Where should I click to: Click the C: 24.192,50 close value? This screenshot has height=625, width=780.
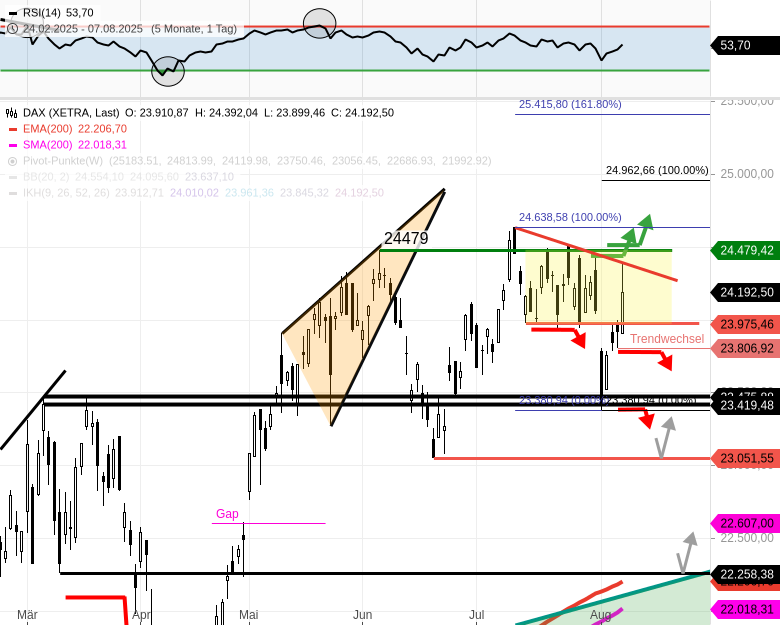coord(363,113)
